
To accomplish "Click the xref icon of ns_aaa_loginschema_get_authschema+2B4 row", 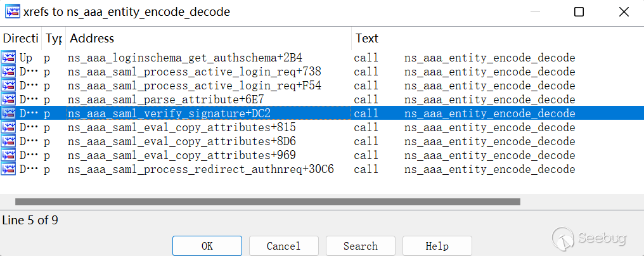I will point(8,58).
